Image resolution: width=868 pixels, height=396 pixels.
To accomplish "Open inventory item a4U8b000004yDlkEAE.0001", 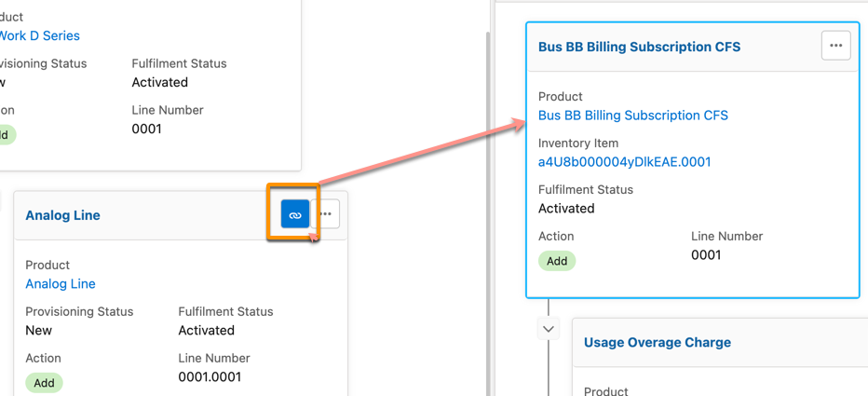I will pyautogui.click(x=624, y=161).
